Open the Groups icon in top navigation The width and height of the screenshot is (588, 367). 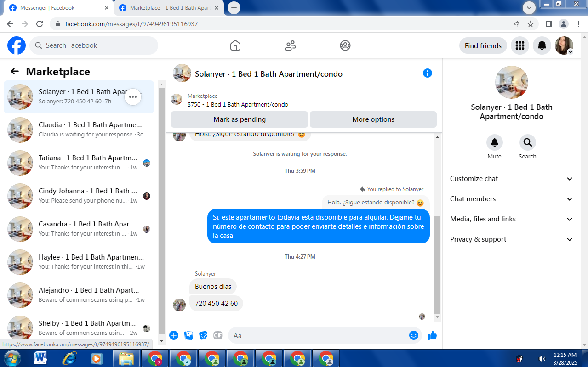click(345, 45)
